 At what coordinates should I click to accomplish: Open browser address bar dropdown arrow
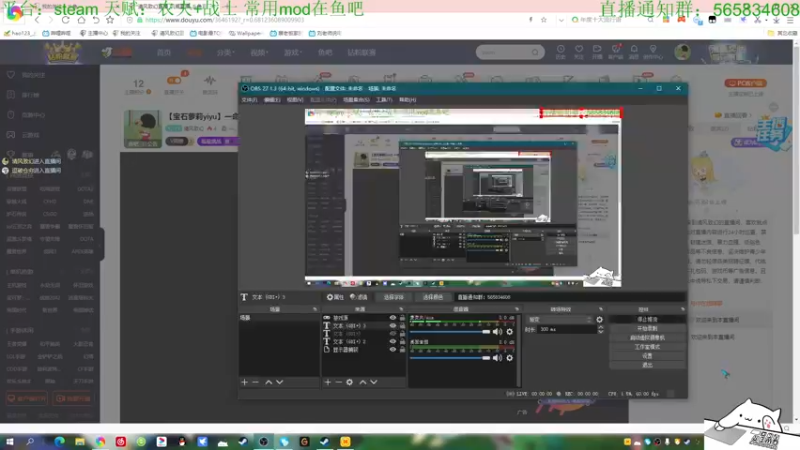tap(561, 20)
